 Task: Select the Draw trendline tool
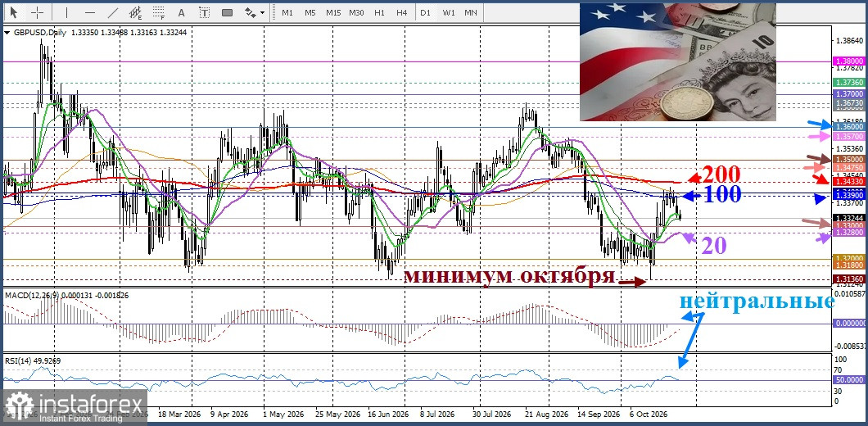tap(113, 11)
